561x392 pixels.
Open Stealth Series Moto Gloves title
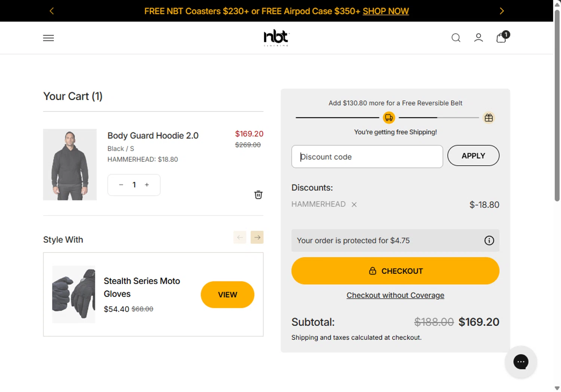click(x=142, y=287)
